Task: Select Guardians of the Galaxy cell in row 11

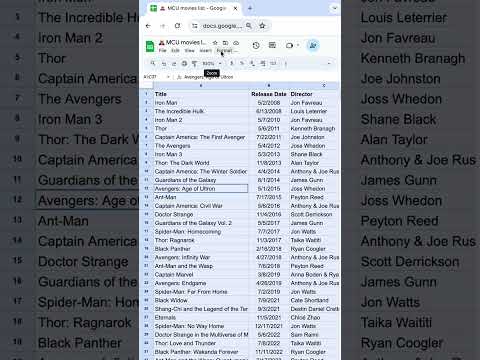Action: point(201,180)
